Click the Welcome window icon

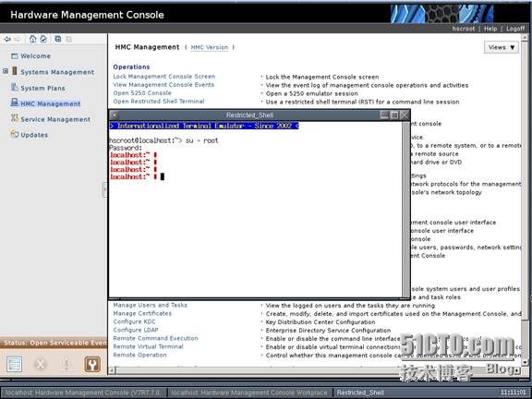coord(14,56)
